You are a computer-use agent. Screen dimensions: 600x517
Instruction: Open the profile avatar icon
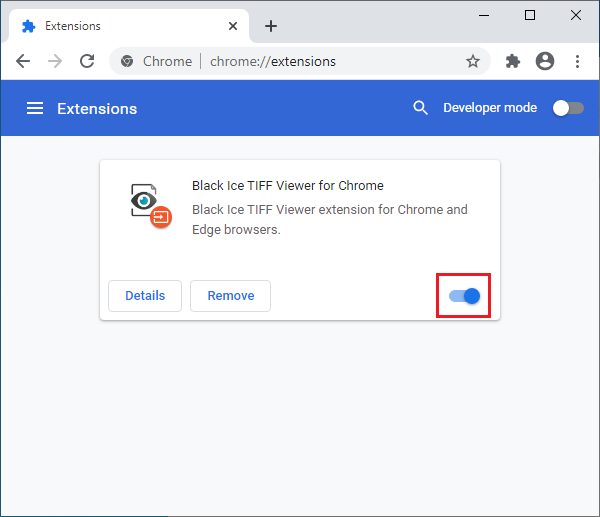coord(545,61)
